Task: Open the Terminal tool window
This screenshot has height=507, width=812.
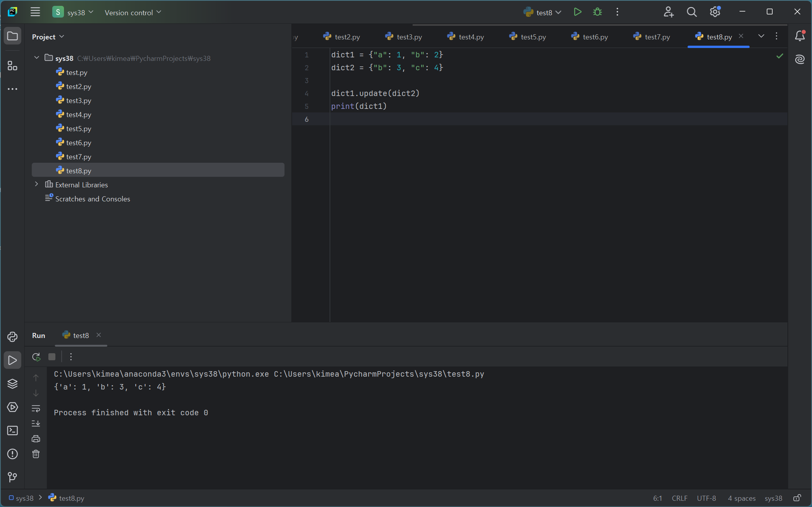Action: [x=12, y=431]
